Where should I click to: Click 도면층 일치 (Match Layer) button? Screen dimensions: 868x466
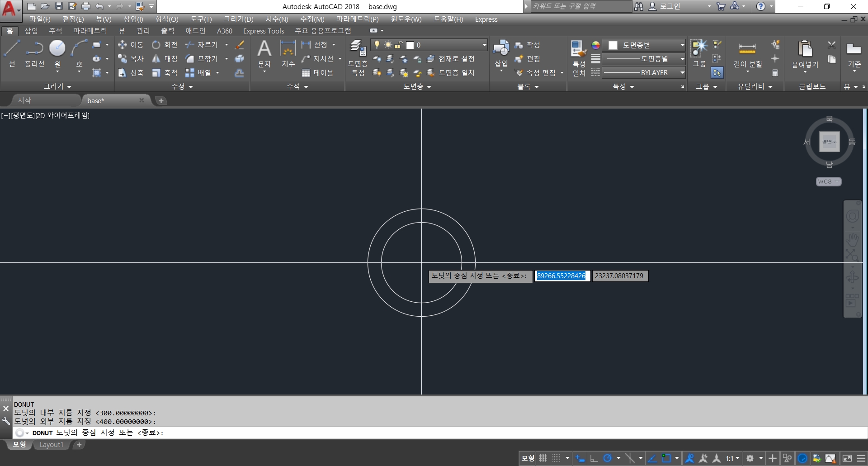click(x=451, y=73)
